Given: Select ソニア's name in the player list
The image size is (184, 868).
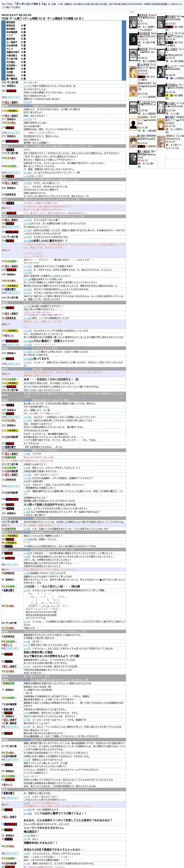Looking at the screenshot, I should [x=171, y=33].
